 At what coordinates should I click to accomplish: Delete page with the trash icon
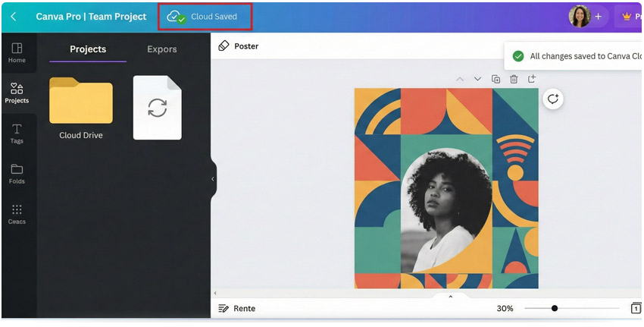coord(514,79)
